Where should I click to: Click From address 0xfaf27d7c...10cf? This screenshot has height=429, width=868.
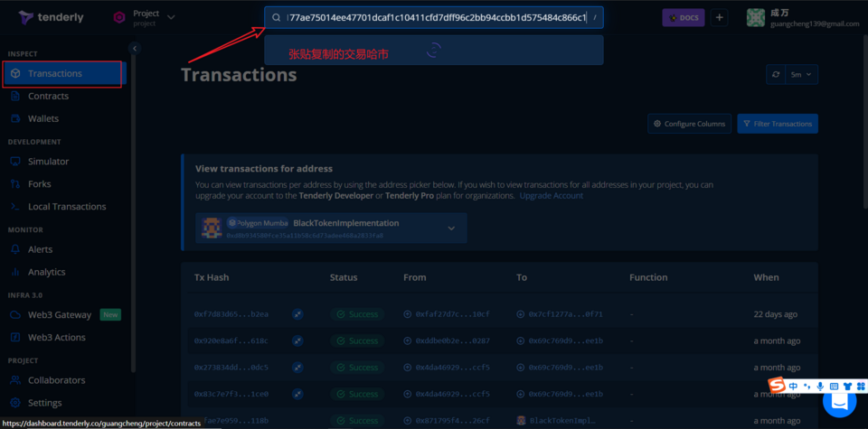coord(452,314)
